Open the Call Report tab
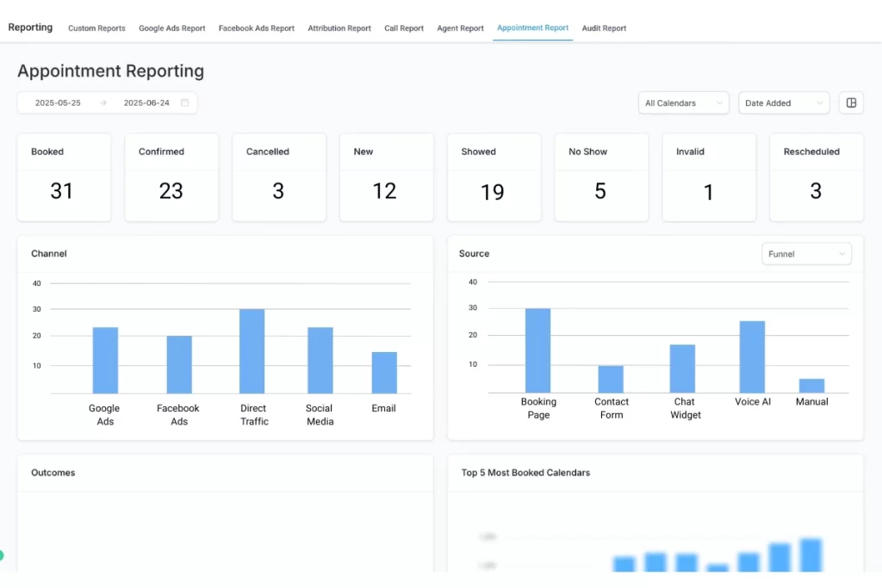The height and width of the screenshot is (588, 882). coord(404,28)
